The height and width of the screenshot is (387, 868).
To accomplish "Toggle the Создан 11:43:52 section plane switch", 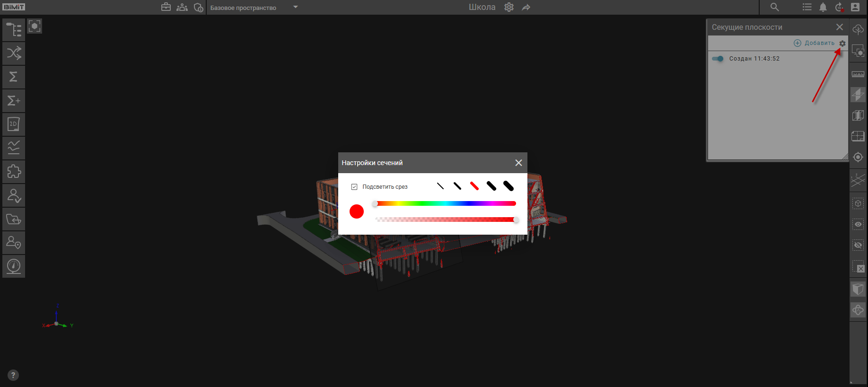I will [718, 59].
